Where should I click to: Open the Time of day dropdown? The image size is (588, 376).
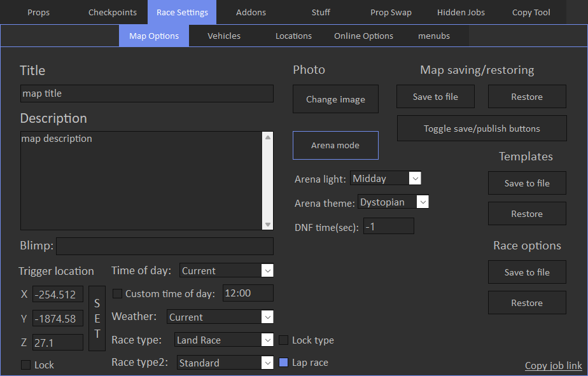point(226,270)
